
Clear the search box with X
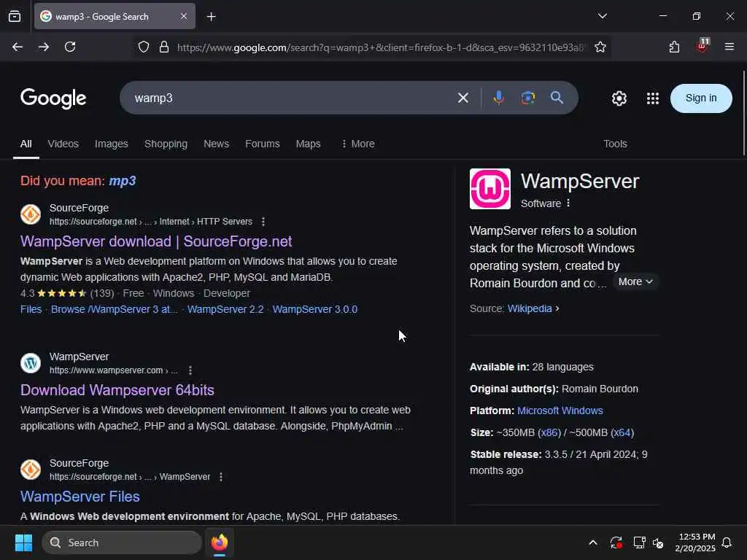[x=463, y=98]
